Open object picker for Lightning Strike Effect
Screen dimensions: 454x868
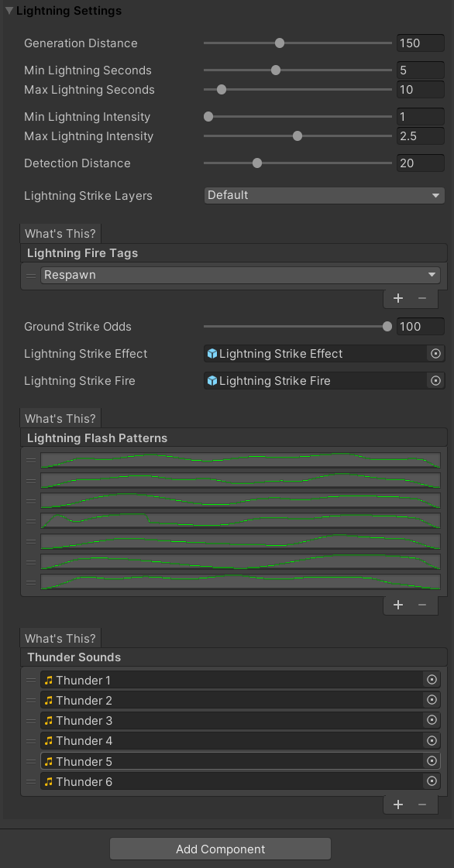(434, 354)
